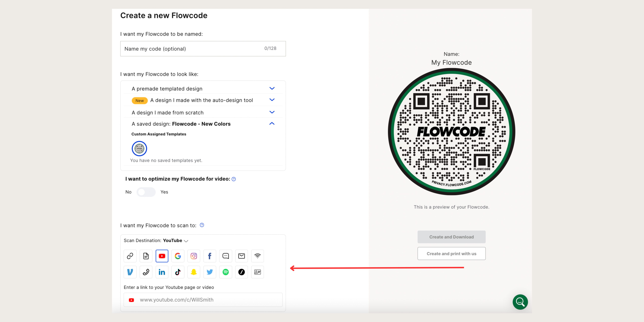Click the yellow 'New' badge
Screen dimensions: 644x322
[x=140, y=101]
